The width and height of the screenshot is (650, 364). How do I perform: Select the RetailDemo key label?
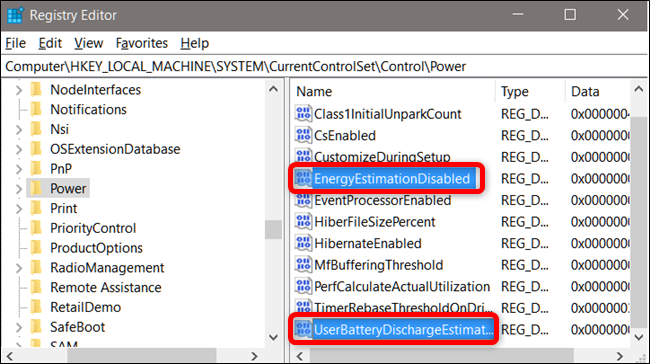85,307
